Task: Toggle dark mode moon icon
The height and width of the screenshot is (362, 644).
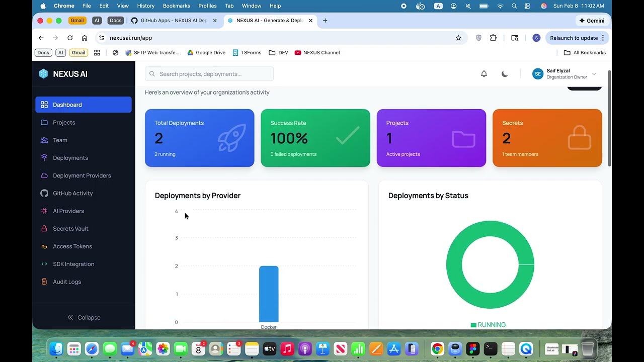Action: (x=505, y=74)
